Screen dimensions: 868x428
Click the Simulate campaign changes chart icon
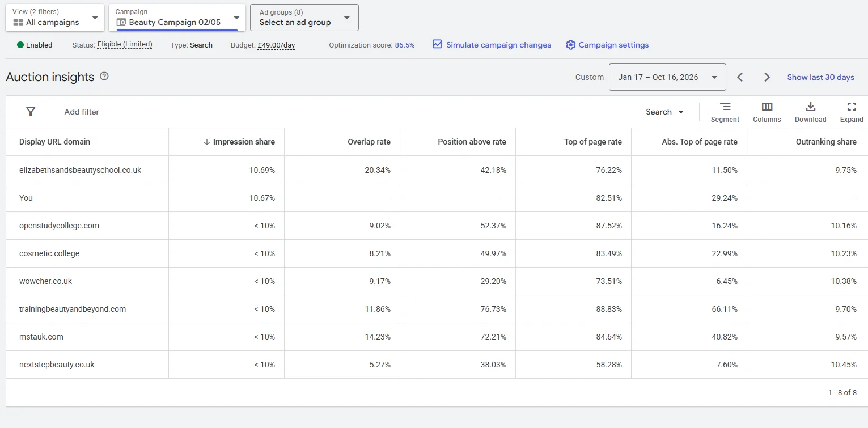tap(437, 44)
